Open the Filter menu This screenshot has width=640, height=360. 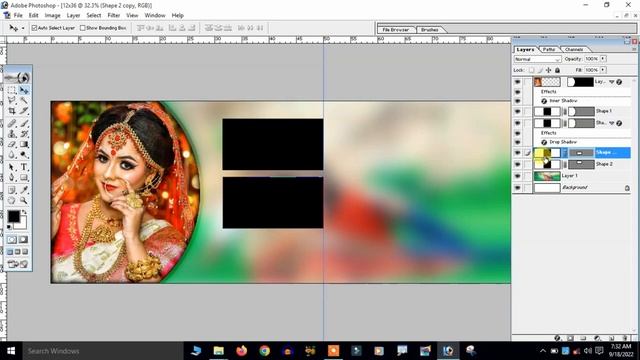(113, 15)
